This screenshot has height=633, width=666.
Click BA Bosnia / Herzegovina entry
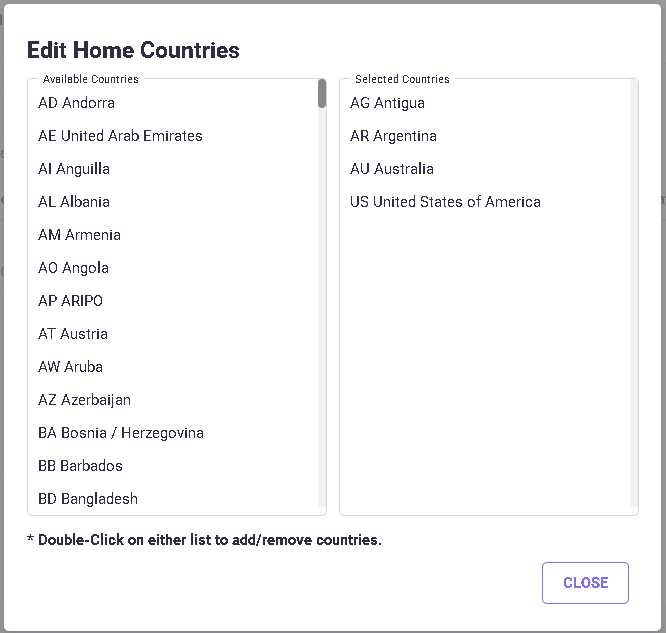[x=121, y=433]
